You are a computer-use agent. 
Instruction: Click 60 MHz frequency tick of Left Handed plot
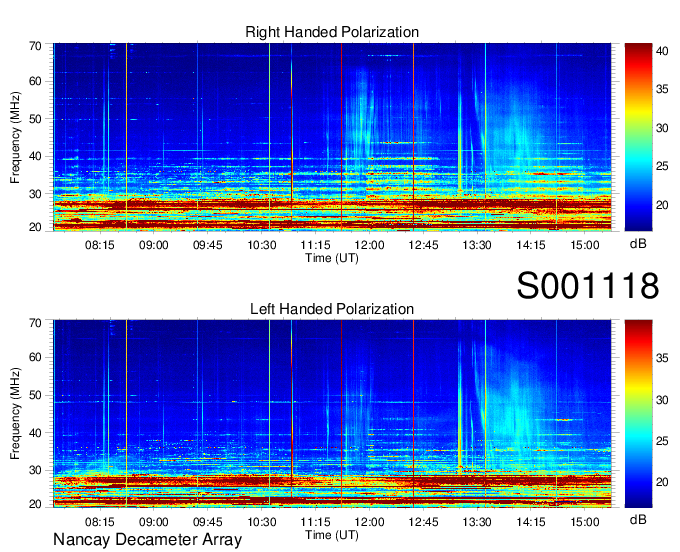coord(36,357)
